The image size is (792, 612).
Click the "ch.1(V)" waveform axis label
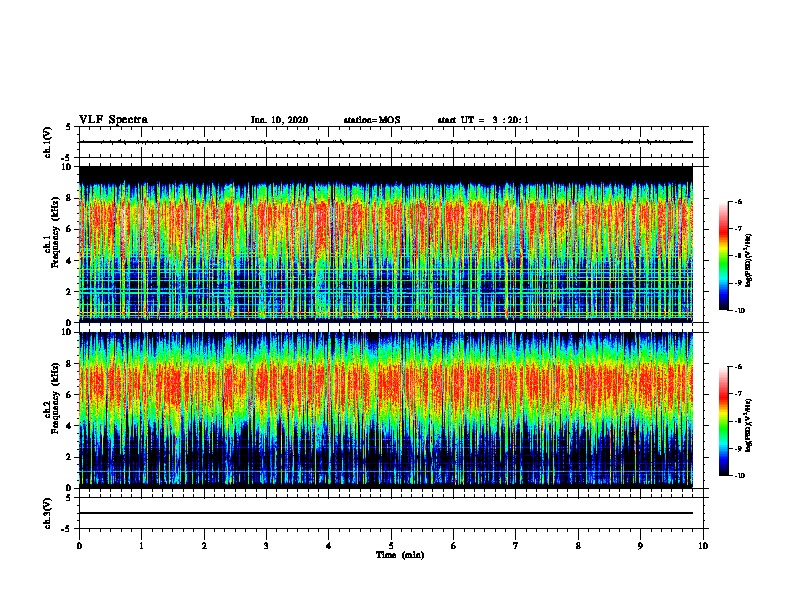point(47,142)
